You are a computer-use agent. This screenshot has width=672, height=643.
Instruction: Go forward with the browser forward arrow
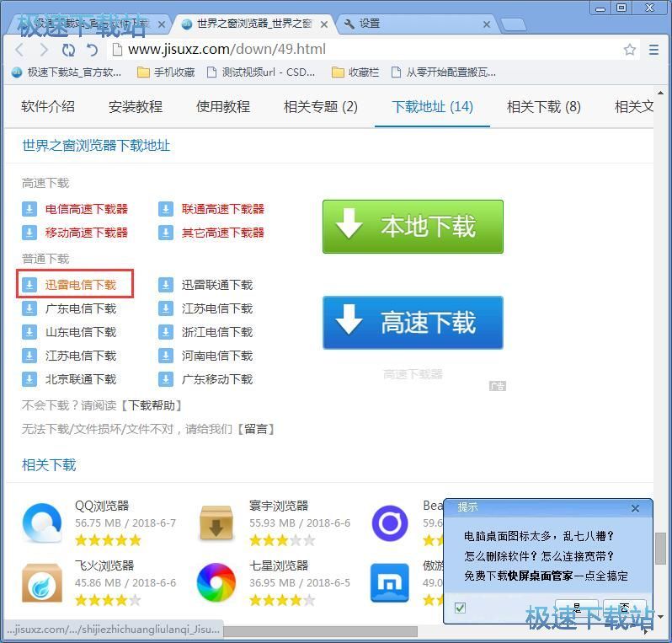(44, 50)
